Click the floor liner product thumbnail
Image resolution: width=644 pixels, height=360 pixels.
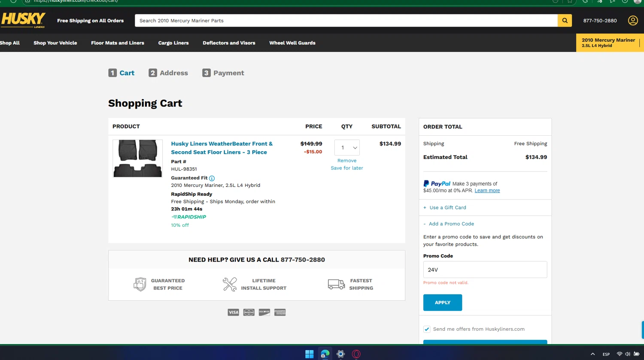point(138,159)
